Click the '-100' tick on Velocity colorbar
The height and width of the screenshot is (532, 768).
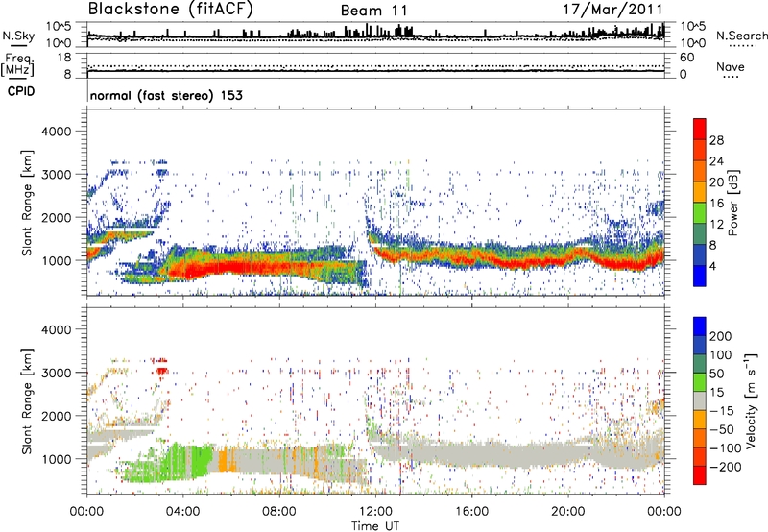pos(726,448)
